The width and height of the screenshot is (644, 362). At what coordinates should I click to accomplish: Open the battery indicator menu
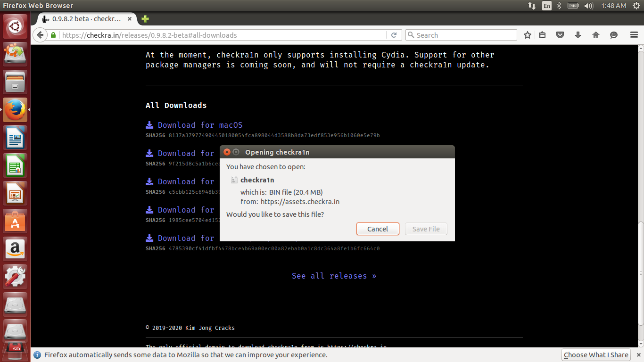tap(573, 6)
